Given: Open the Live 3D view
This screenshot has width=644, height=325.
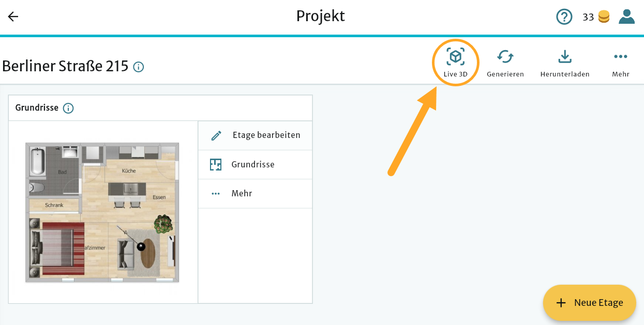Looking at the screenshot, I should 455,57.
